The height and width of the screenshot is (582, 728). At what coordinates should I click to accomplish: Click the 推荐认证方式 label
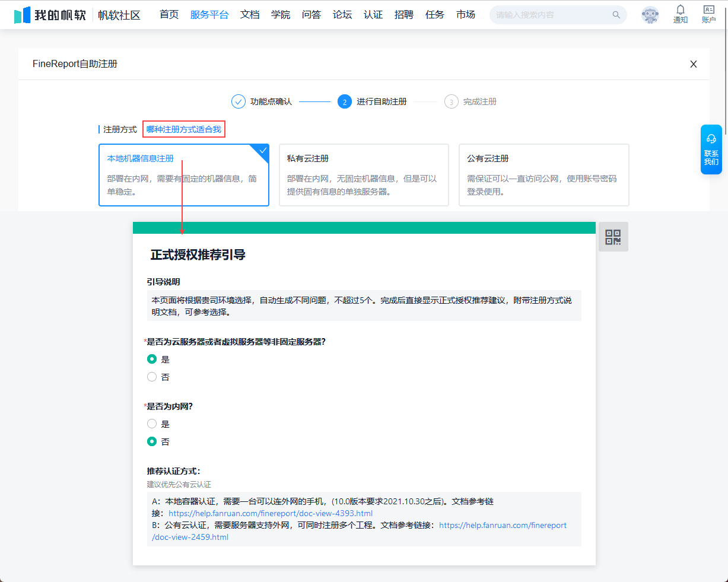click(x=174, y=471)
